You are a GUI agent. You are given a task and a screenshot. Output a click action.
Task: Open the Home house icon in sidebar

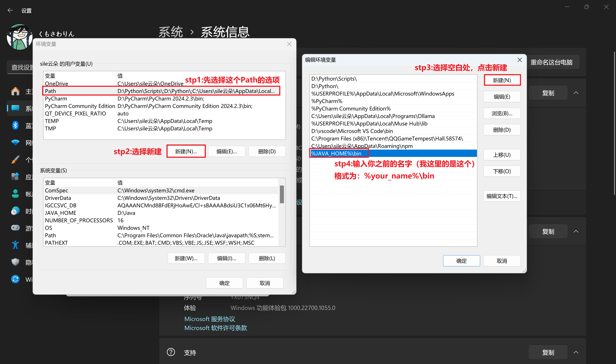click(15, 91)
